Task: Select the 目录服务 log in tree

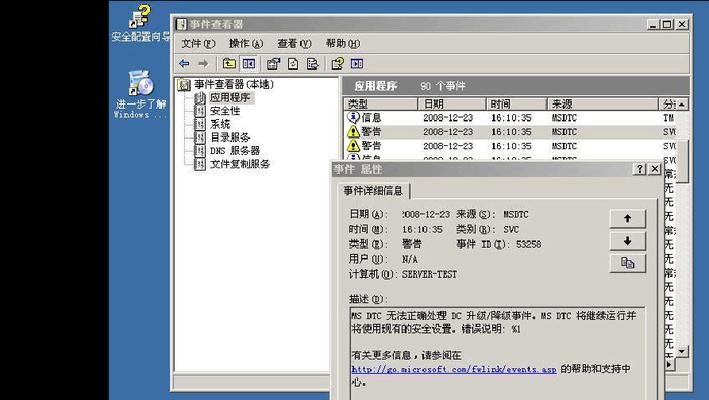Action: 230,137
